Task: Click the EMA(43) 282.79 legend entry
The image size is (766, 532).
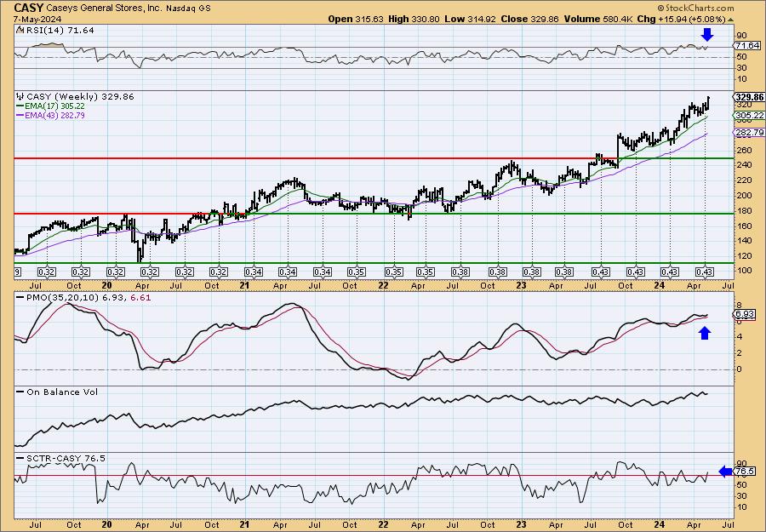Action: pyautogui.click(x=55, y=115)
